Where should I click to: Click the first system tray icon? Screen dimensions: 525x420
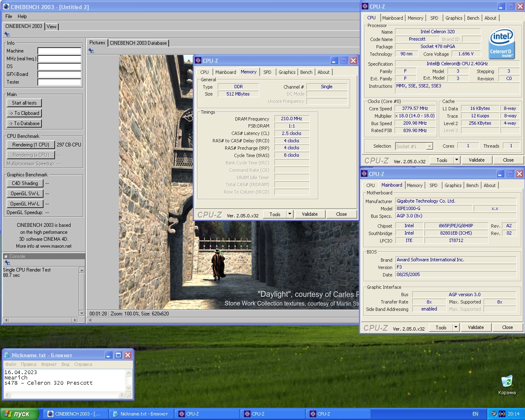pos(494,414)
